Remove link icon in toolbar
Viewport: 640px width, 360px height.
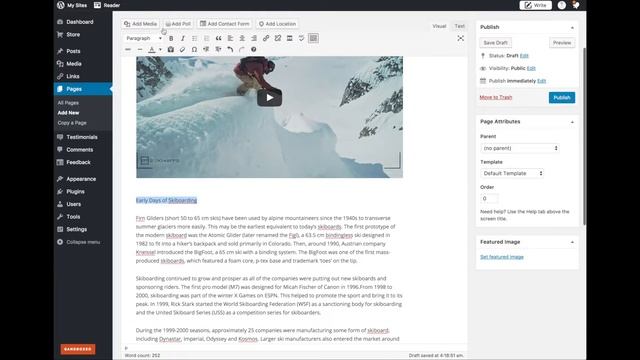click(x=278, y=38)
